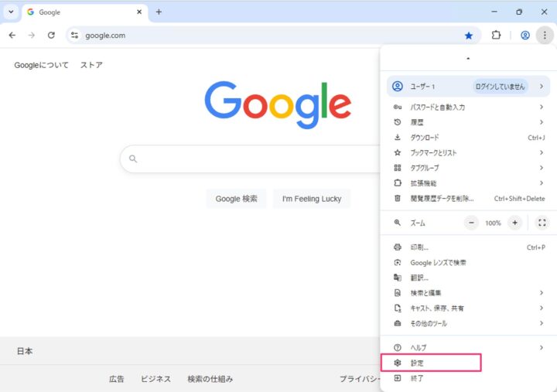Select 閲覧履歴データを削除 menu item
This screenshot has width=557, height=392.
click(468, 199)
